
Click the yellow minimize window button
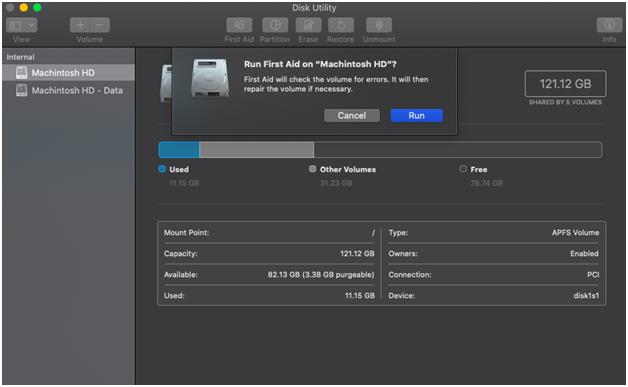(x=24, y=8)
